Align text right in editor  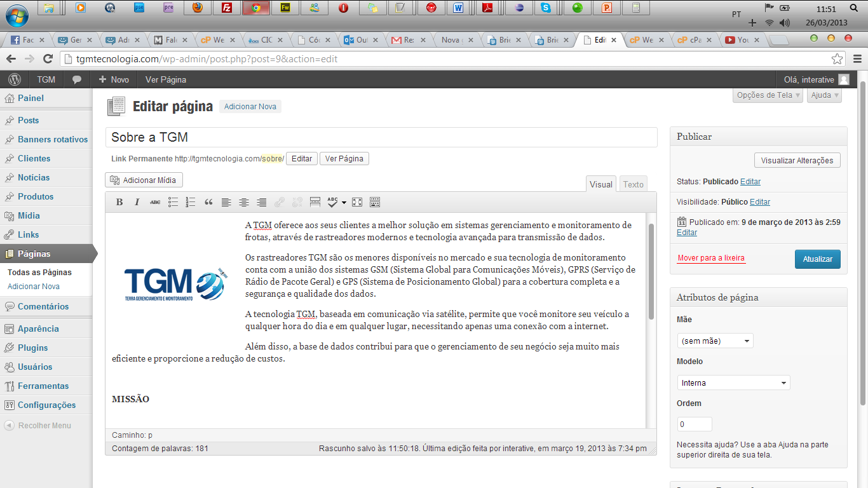(x=262, y=202)
